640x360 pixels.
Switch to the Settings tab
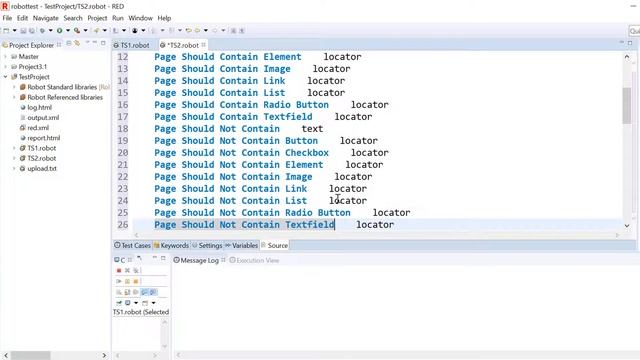pos(207,245)
